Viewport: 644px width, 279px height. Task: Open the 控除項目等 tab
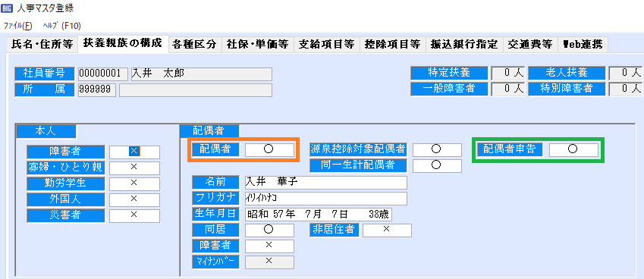[x=392, y=45]
